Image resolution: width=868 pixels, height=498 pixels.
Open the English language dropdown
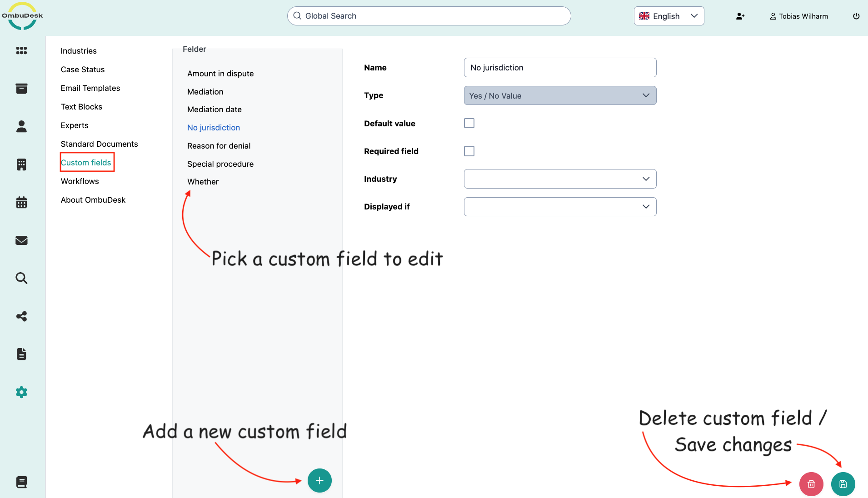tap(669, 16)
